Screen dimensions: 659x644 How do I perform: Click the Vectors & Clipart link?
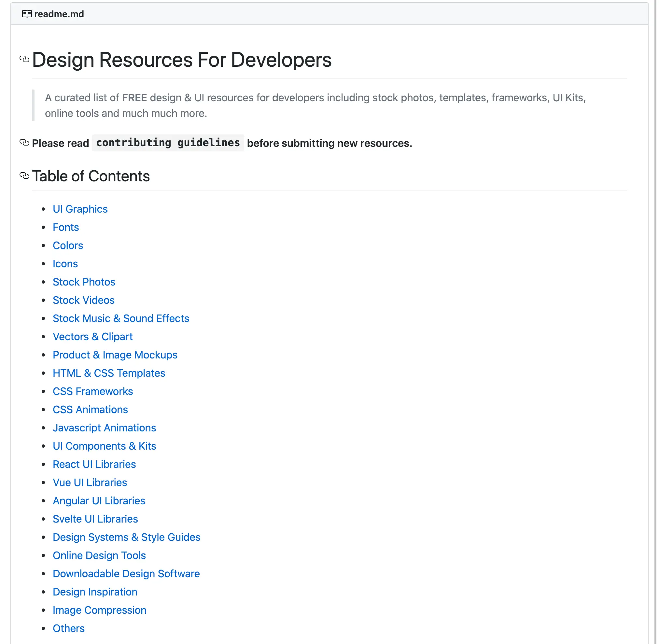click(93, 337)
